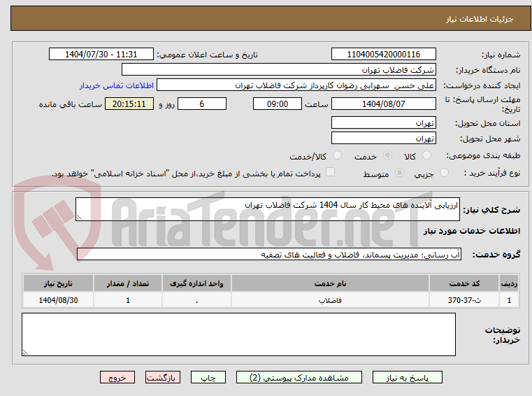The height and width of the screenshot is (396, 532).
Task: Click the تاریخ نیاز column header
Action: [58, 283]
